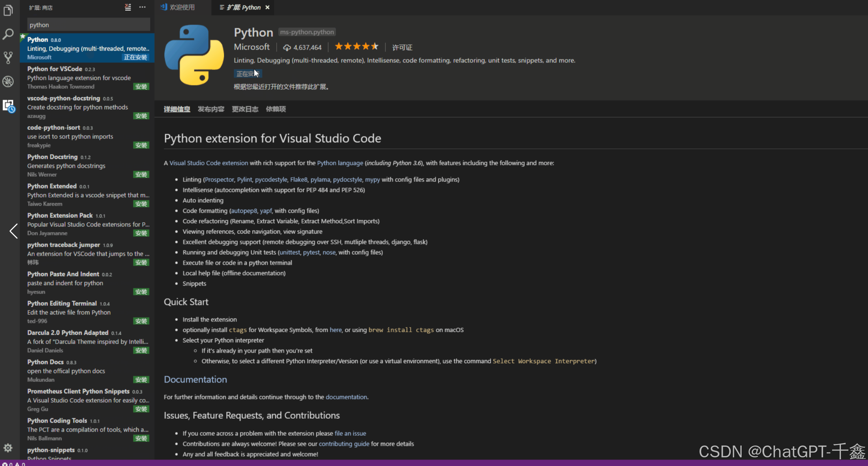Screen dimensions: 868x466
Task: Click the file an issue link
Action: [x=350, y=433]
